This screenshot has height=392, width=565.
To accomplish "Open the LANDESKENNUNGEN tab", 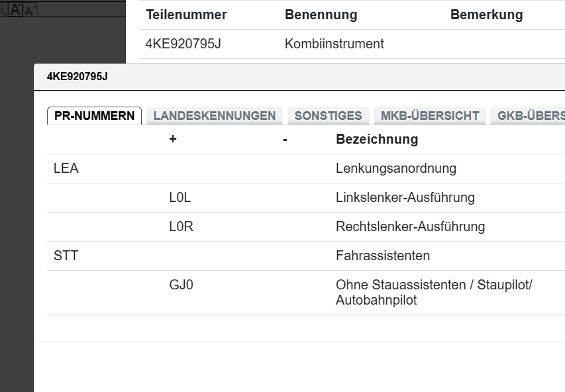I will point(214,116).
